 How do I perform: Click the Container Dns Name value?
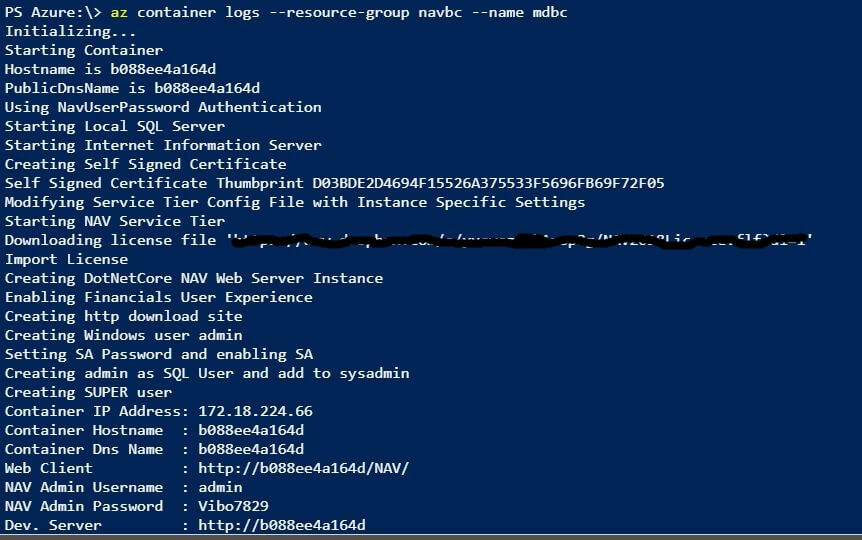(251, 449)
